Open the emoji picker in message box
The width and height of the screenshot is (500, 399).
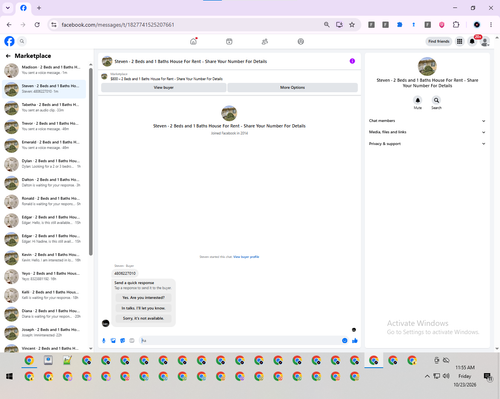345,340
